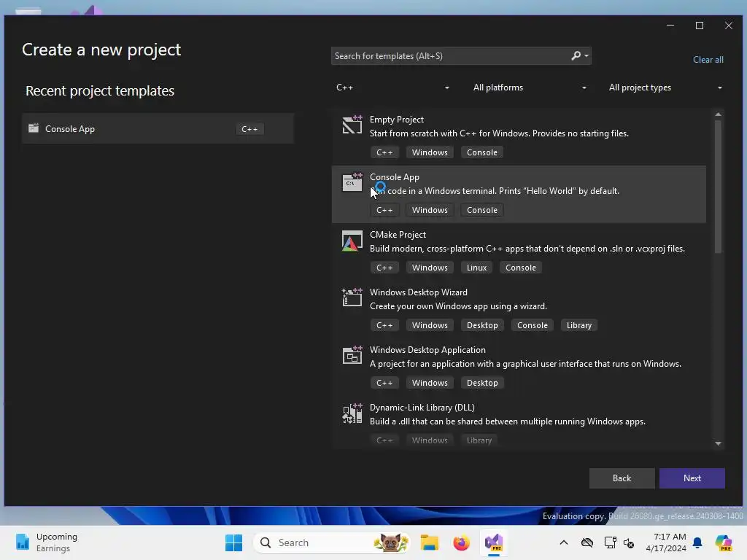
Task: Select Windows Desktop Application template
Action: [519, 367]
